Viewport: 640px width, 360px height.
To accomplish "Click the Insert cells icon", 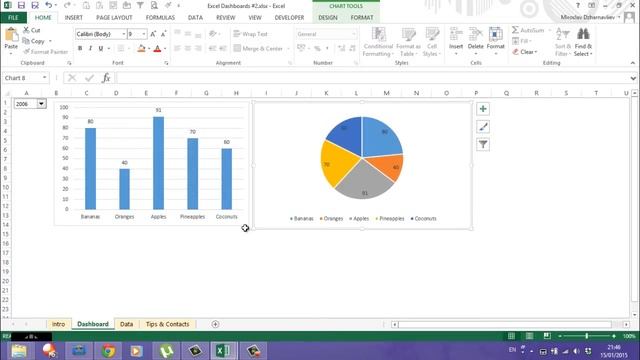I will (x=456, y=34).
